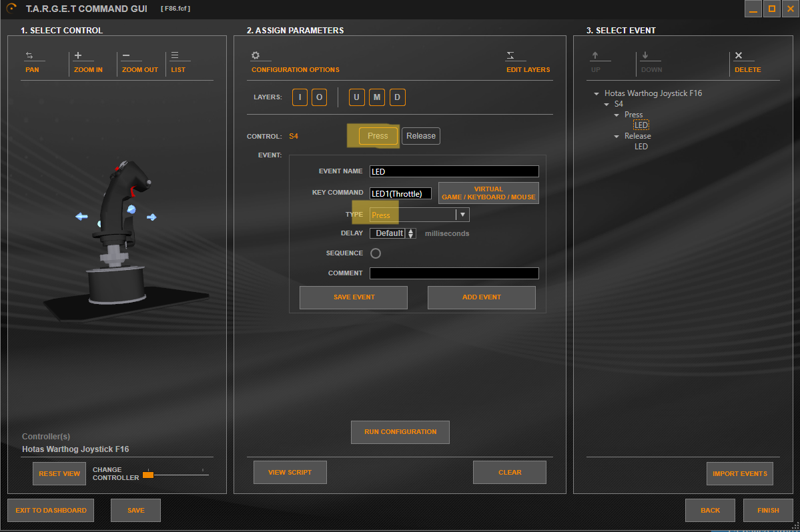Exit to Dashboard
800x532 pixels.
(51, 511)
